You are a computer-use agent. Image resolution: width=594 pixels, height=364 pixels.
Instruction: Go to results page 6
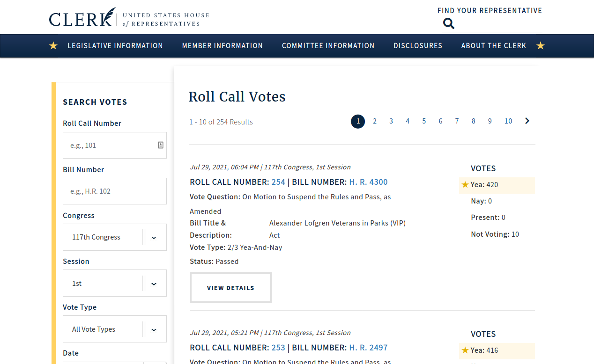[x=440, y=121]
